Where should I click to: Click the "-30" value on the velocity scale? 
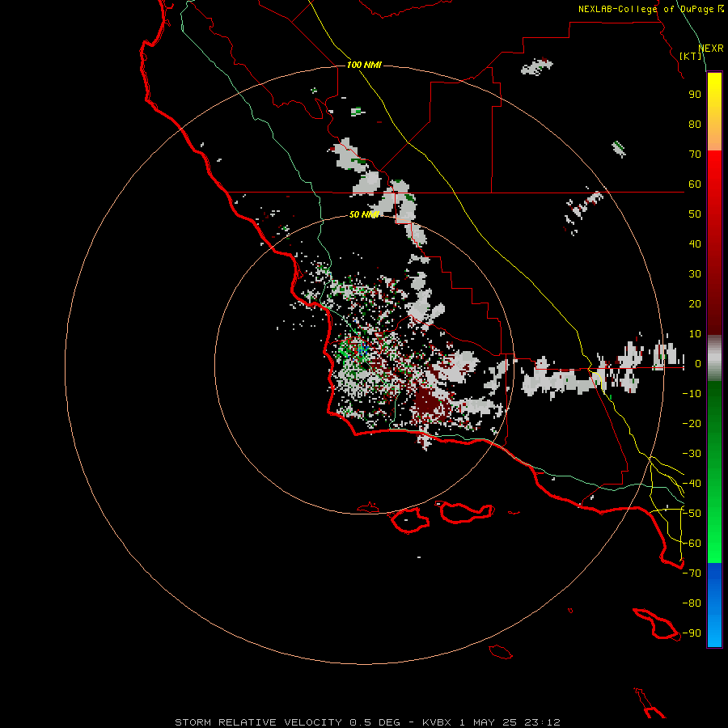point(692,454)
